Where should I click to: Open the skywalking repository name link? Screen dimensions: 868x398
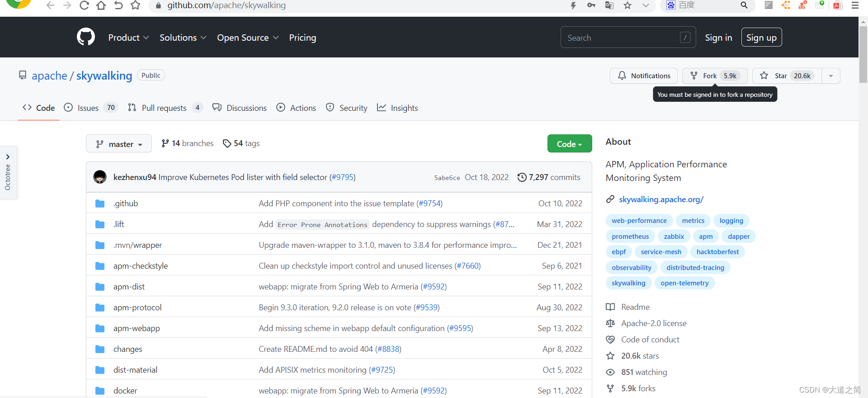104,76
